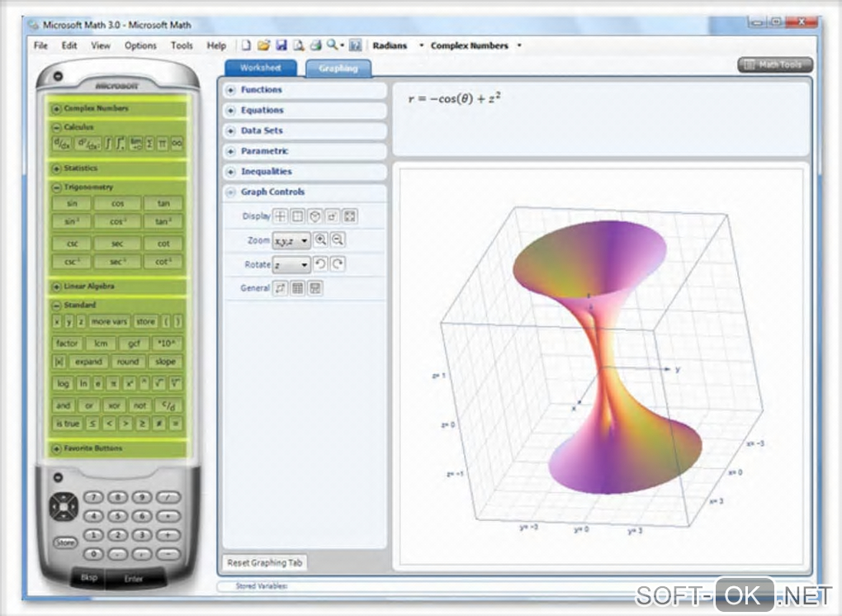The width and height of the screenshot is (842, 616).
Task: Expand the Equations section
Action: tap(231, 110)
